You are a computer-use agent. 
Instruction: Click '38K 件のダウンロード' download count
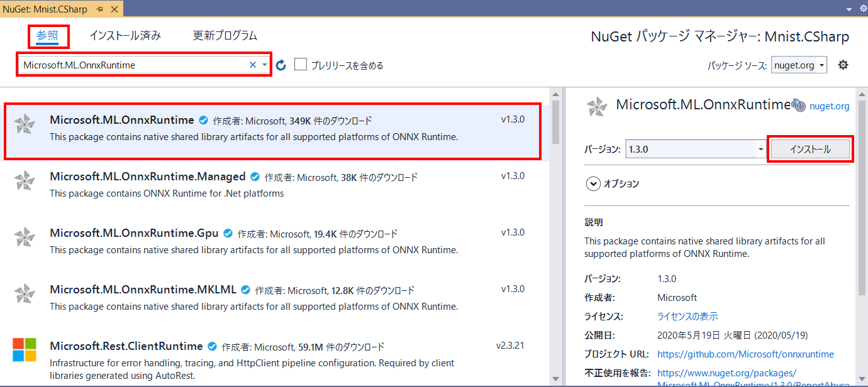pos(379,178)
